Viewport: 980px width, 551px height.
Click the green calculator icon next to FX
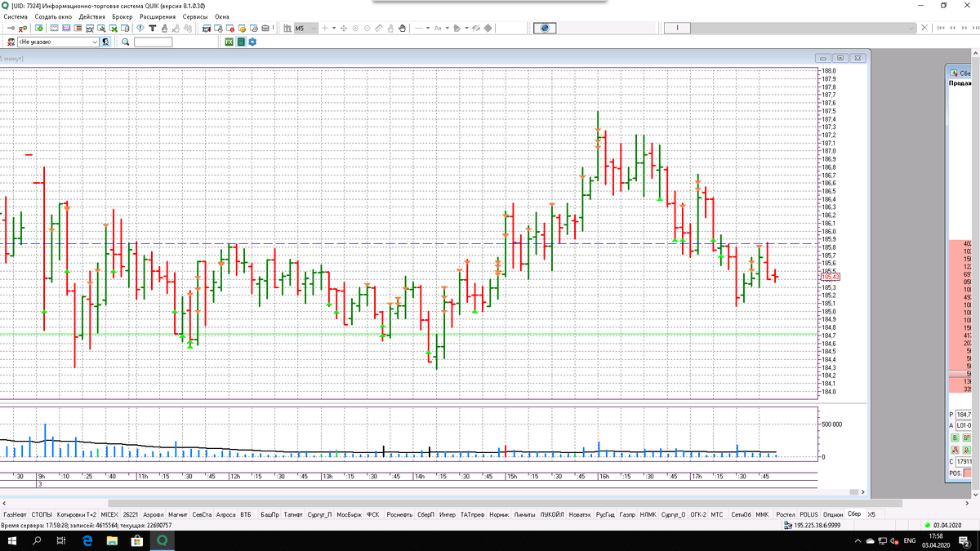tap(241, 42)
